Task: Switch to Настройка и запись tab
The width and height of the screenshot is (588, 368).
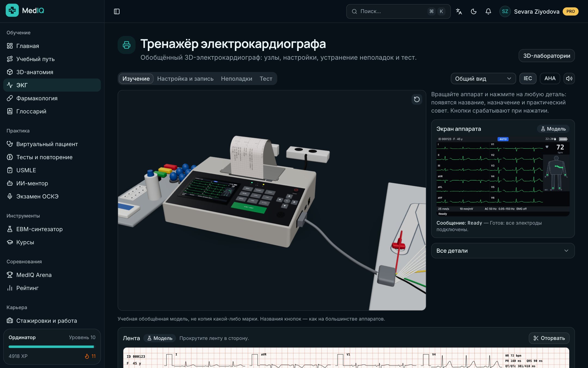Action: click(x=185, y=79)
